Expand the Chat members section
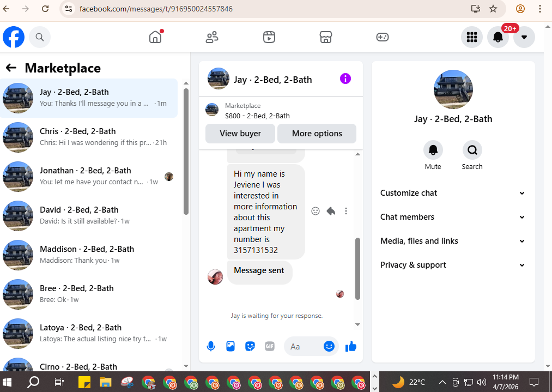552x392 pixels. [453, 217]
